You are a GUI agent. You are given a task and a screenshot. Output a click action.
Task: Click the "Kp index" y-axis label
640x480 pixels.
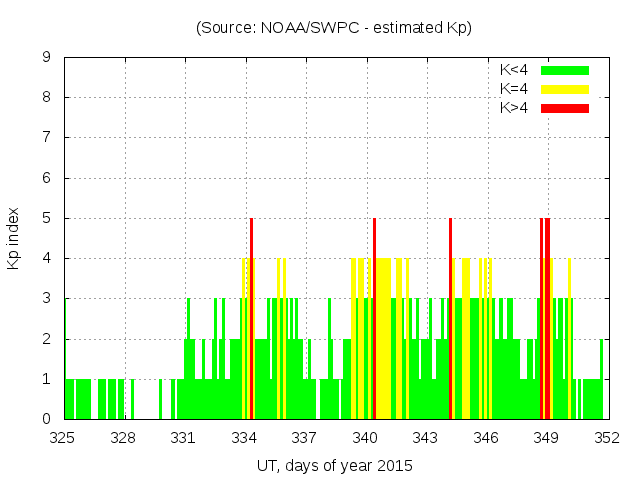tap(14, 238)
